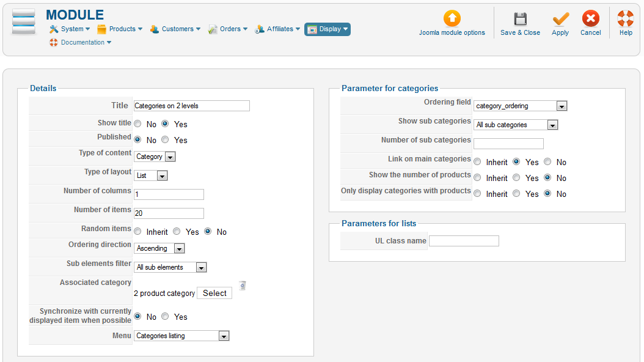Focus the Number of sub categories field
This screenshot has height=362, width=644.
(x=508, y=144)
